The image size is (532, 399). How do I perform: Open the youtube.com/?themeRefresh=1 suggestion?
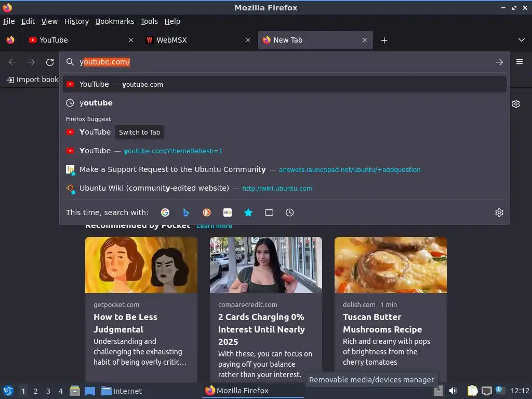coord(284,151)
